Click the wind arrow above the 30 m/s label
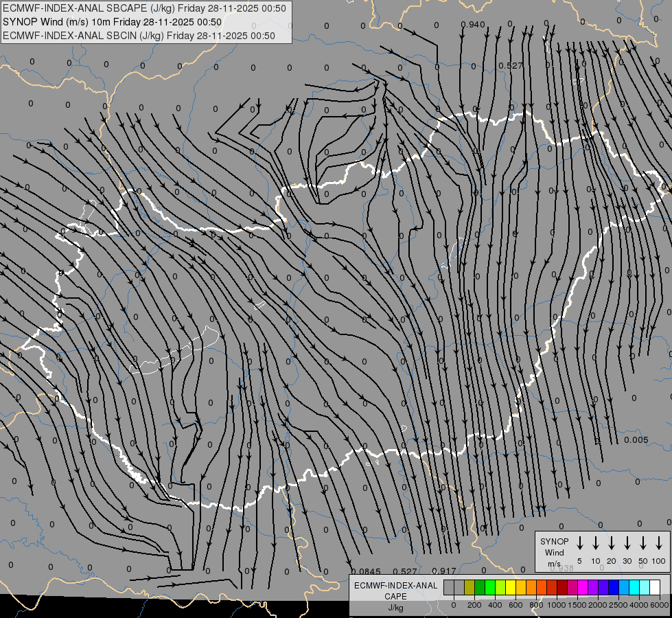This screenshot has width=672, height=618. (627, 543)
